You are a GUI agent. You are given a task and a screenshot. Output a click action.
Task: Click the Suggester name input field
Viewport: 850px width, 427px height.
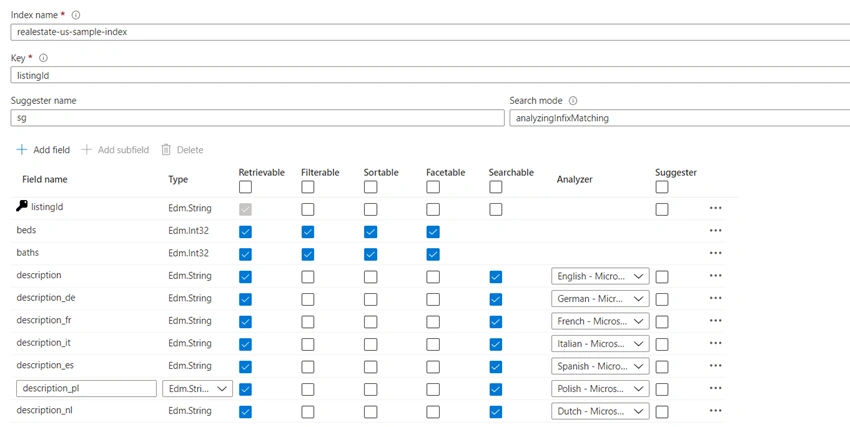point(257,118)
